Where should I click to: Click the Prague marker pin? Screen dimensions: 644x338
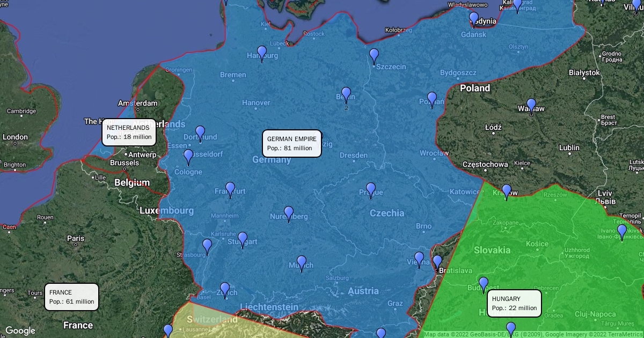tap(371, 190)
